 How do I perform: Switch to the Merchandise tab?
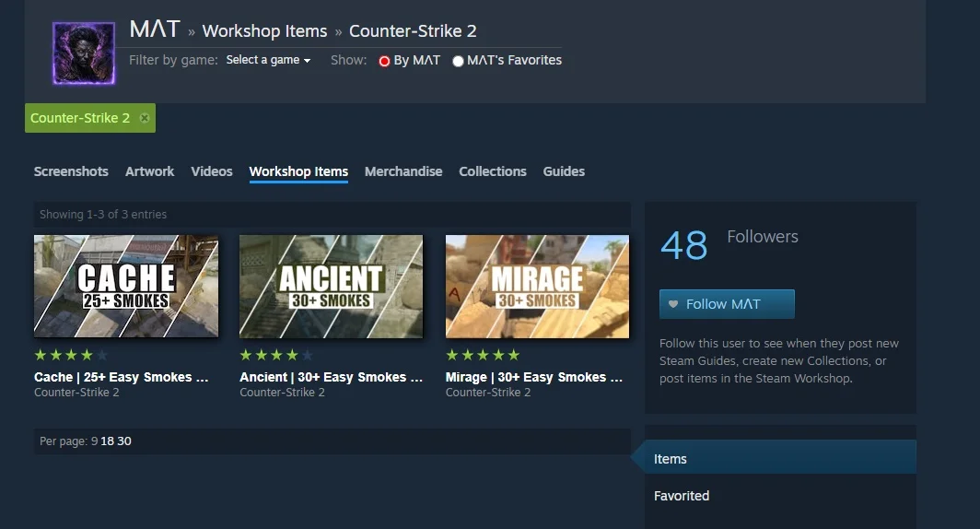403,171
